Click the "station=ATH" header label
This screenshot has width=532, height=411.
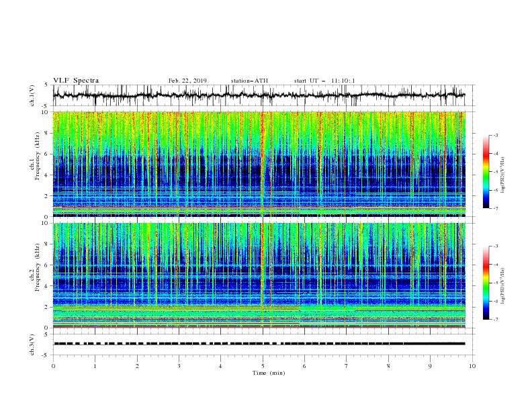click(x=249, y=81)
